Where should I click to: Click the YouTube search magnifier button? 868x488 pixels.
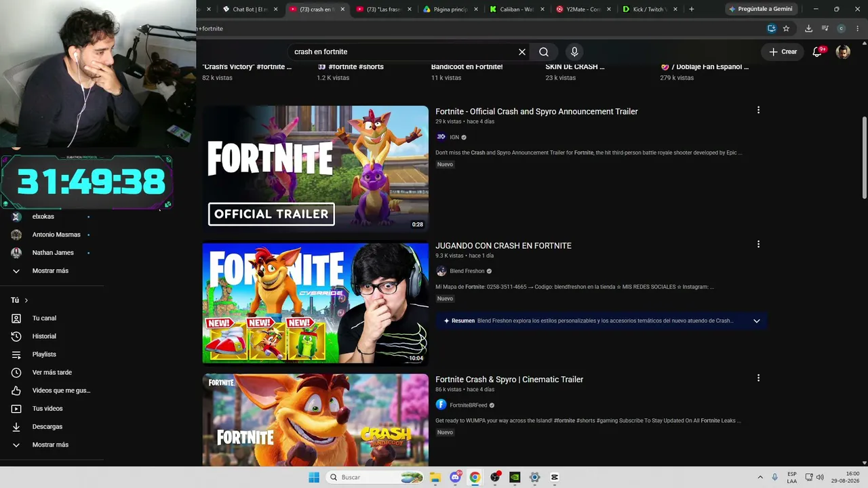pyautogui.click(x=544, y=52)
